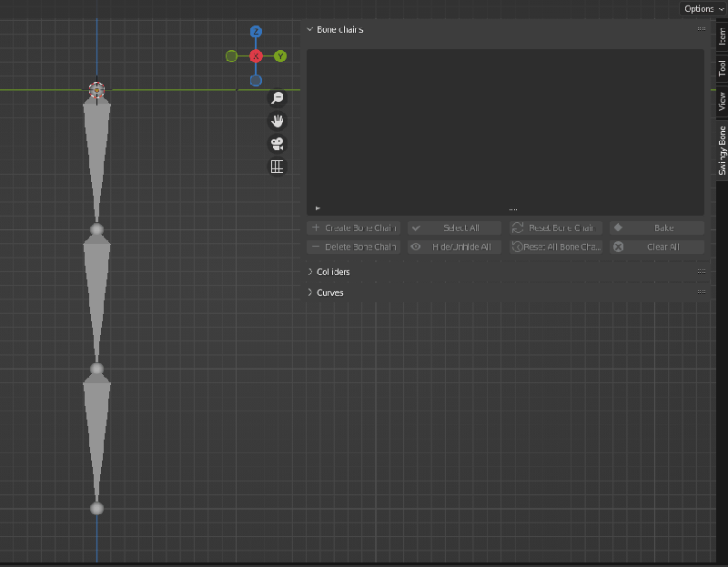Click the refresh icon on Reset Bone Chain

(518, 228)
